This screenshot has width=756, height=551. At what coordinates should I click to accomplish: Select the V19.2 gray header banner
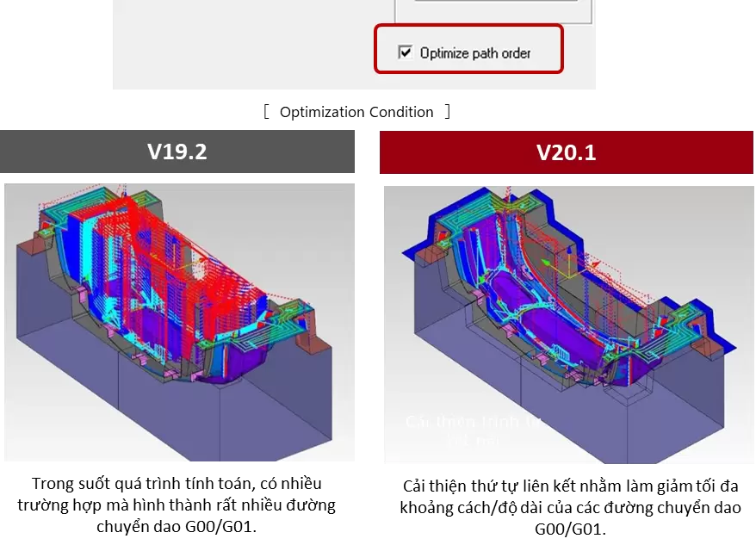coord(177,152)
